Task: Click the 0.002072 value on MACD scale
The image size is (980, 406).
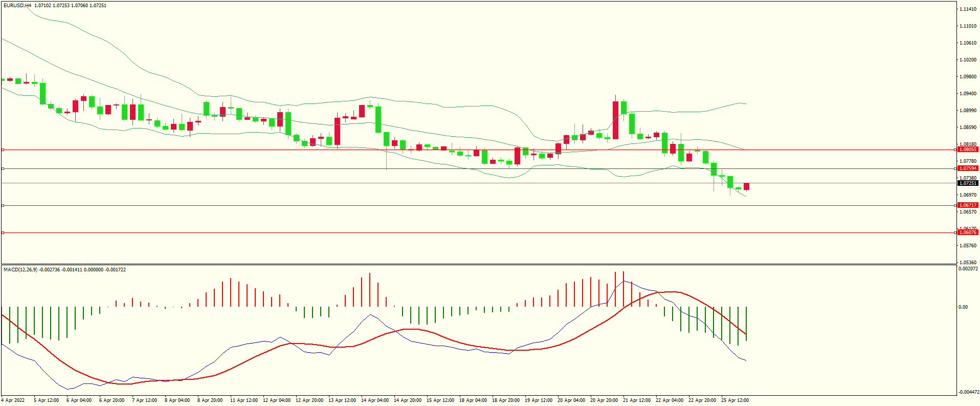Action: click(x=968, y=269)
